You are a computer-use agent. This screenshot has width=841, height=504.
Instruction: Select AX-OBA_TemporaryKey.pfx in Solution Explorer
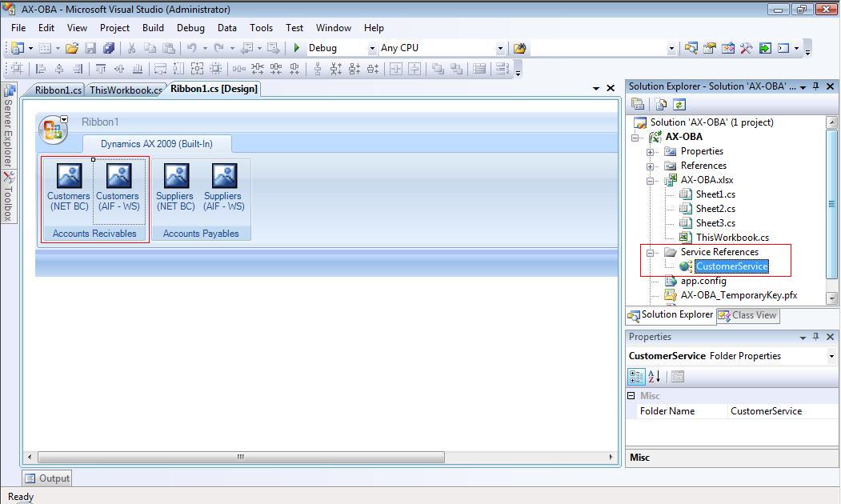point(739,295)
